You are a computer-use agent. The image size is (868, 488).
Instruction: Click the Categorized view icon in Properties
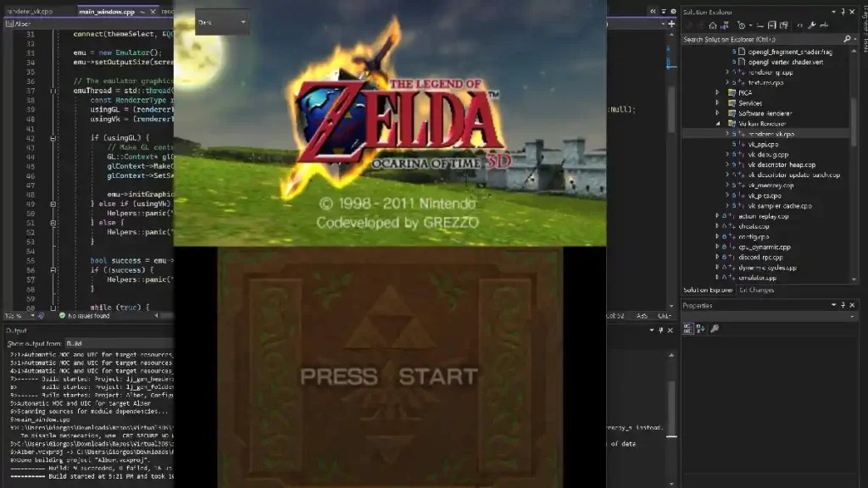click(687, 329)
